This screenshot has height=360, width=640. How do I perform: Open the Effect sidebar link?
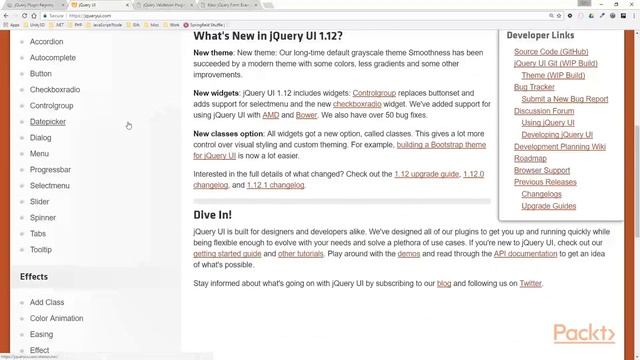click(39, 350)
